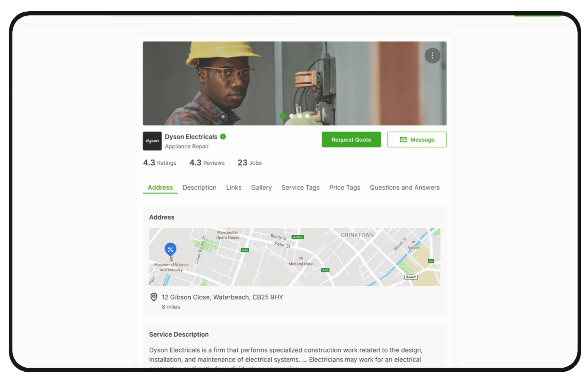Switch to the Description tab
Image resolution: width=588 pixels, height=381 pixels.
199,188
